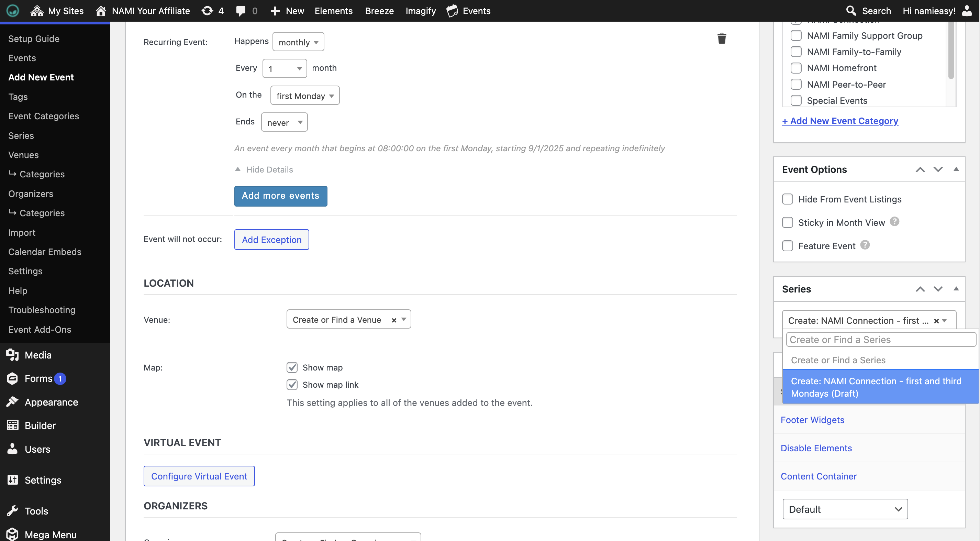Check the NAMI Homefront category
Image resolution: width=980 pixels, height=541 pixels.
click(x=795, y=68)
